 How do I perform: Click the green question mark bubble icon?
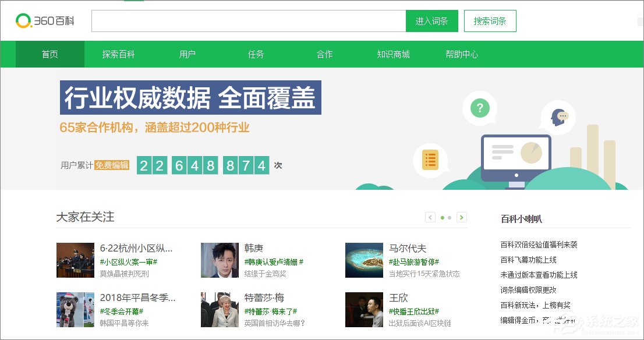[480, 108]
